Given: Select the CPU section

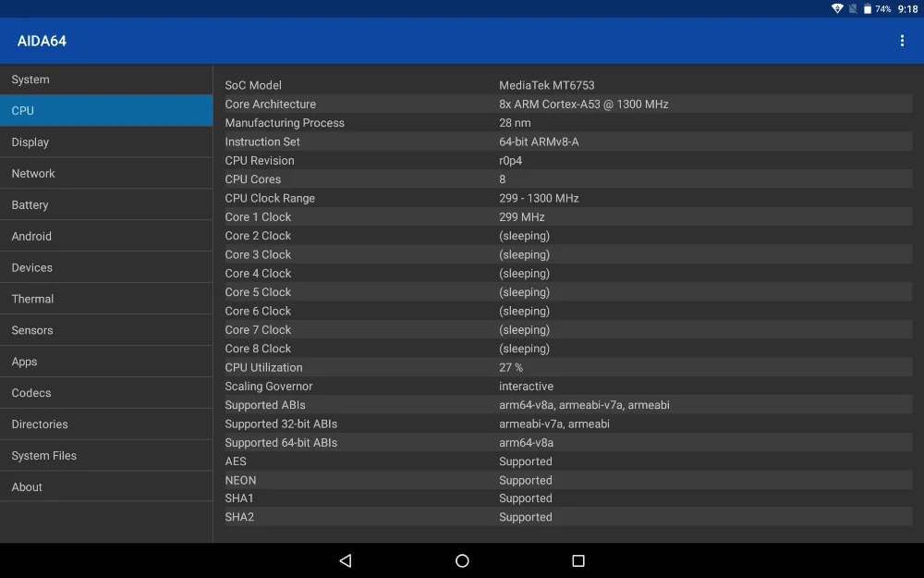Looking at the screenshot, I should [106, 111].
